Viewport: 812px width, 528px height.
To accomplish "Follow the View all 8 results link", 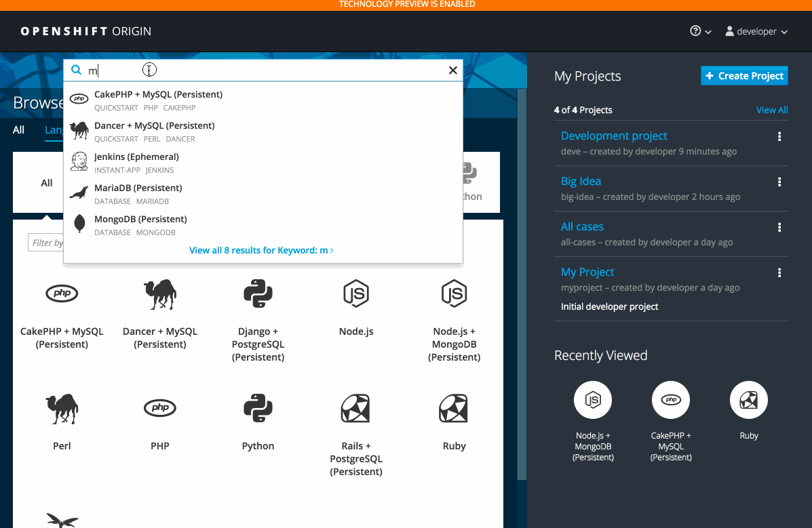I will click(x=261, y=250).
